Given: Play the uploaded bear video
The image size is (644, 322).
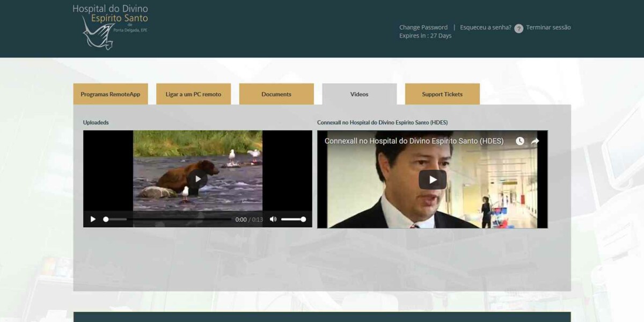Looking at the screenshot, I should 199,179.
